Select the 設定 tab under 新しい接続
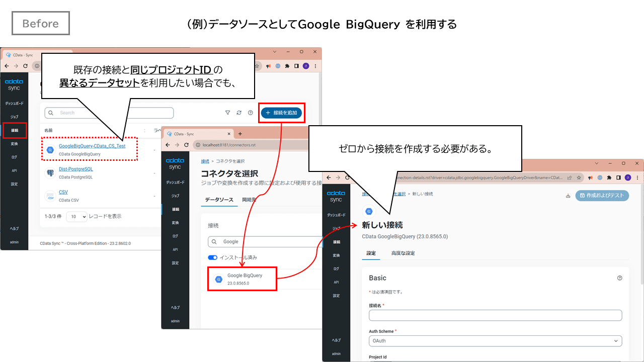The width and height of the screenshot is (644, 362). [x=371, y=253]
